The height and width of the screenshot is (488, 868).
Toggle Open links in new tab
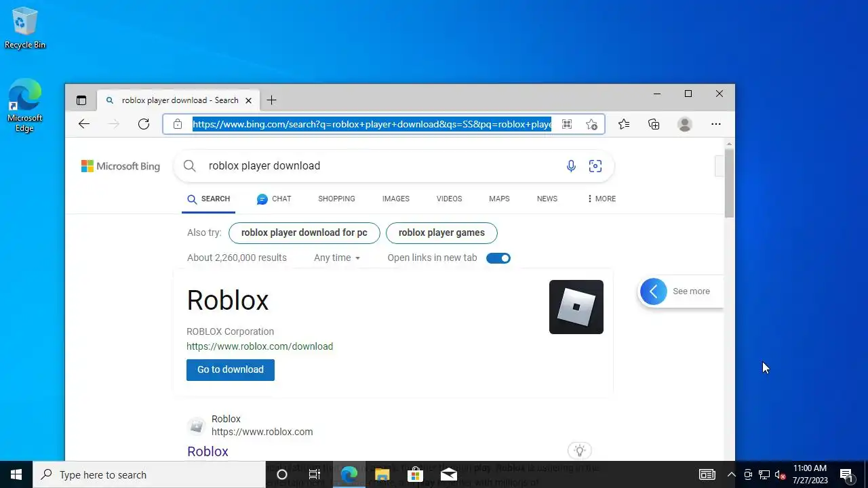pyautogui.click(x=498, y=258)
